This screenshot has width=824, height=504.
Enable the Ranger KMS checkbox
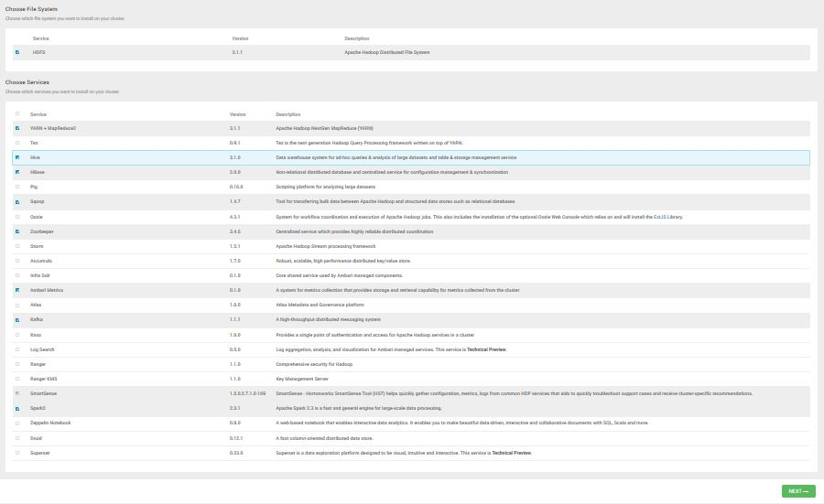coord(17,379)
